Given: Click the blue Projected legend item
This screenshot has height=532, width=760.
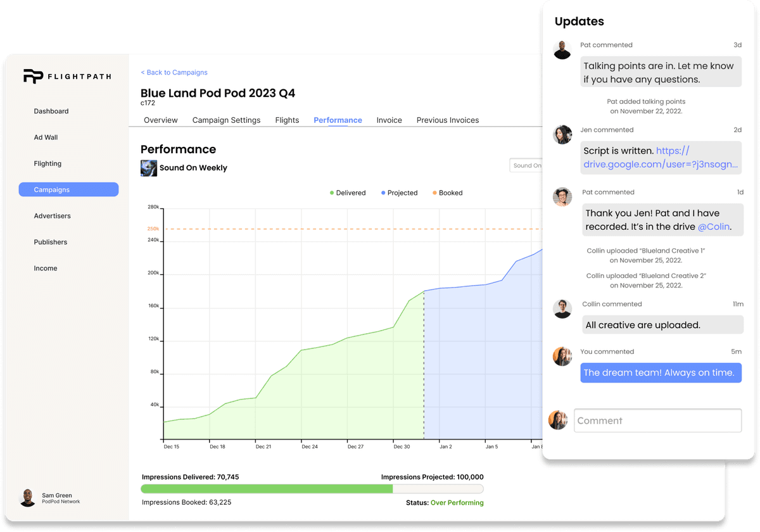Looking at the screenshot, I should [399, 193].
